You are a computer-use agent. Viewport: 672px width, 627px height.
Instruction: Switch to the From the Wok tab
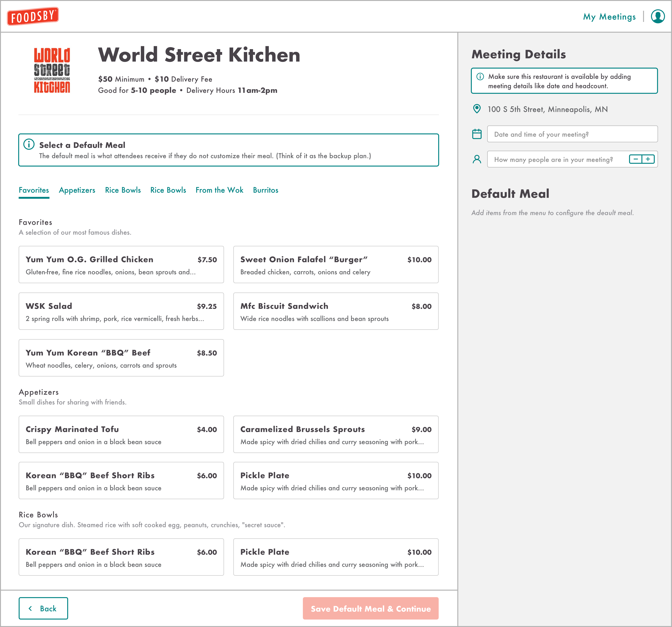point(219,190)
